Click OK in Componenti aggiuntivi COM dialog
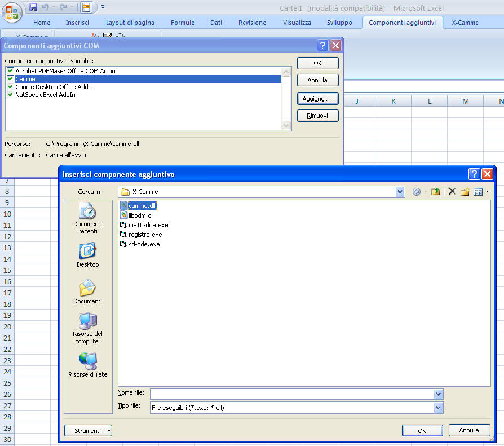 click(317, 63)
